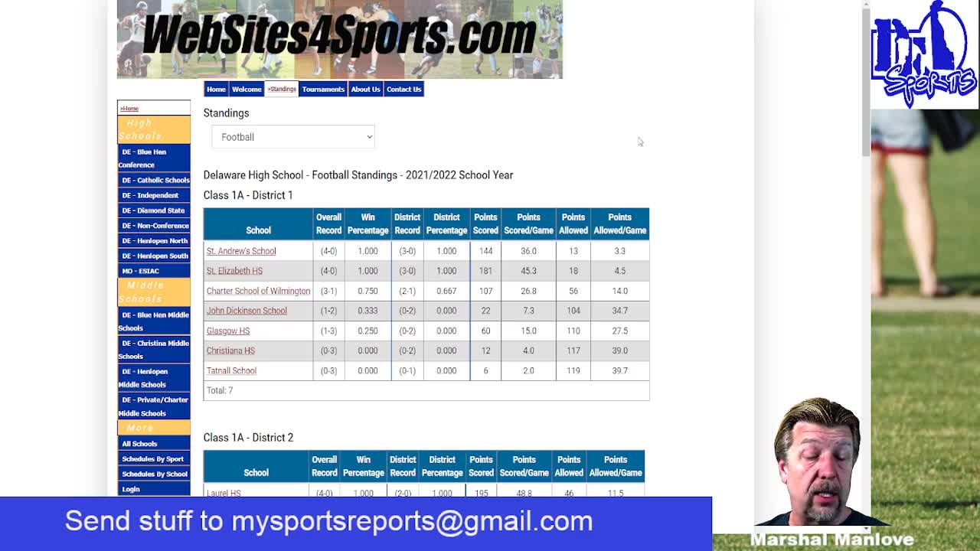Open Charter School of Wilmington link
Screen dimensions: 980x551
coord(258,291)
